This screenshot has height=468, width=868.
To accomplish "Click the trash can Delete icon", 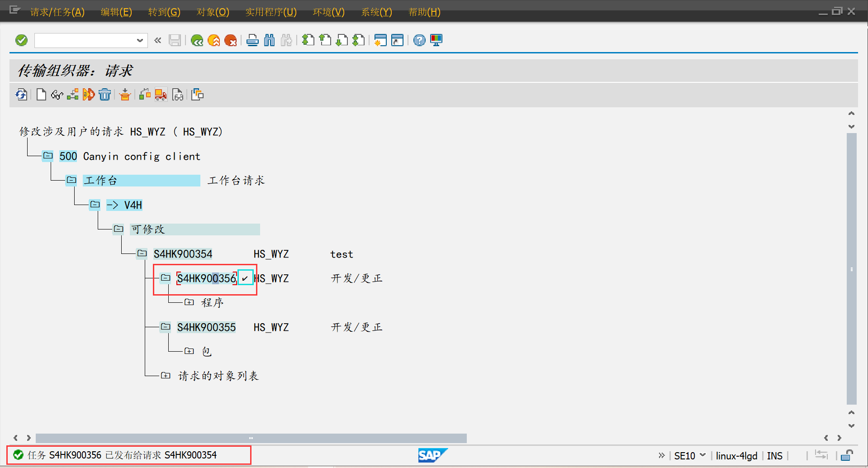I will click(x=104, y=95).
